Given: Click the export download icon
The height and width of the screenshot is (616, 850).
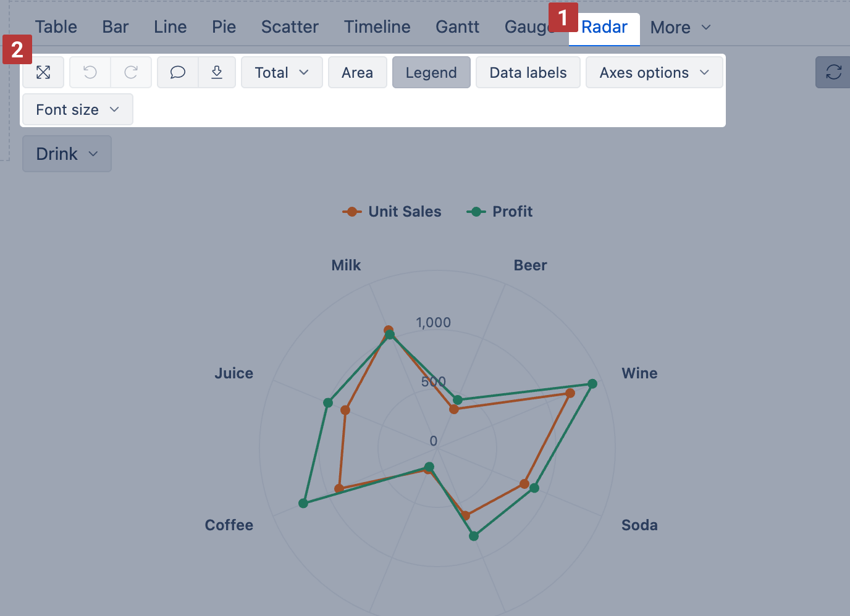Looking at the screenshot, I should 217,72.
